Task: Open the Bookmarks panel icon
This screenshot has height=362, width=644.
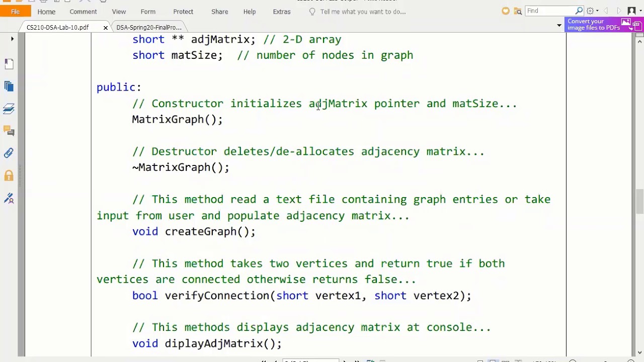Action: 9,64
